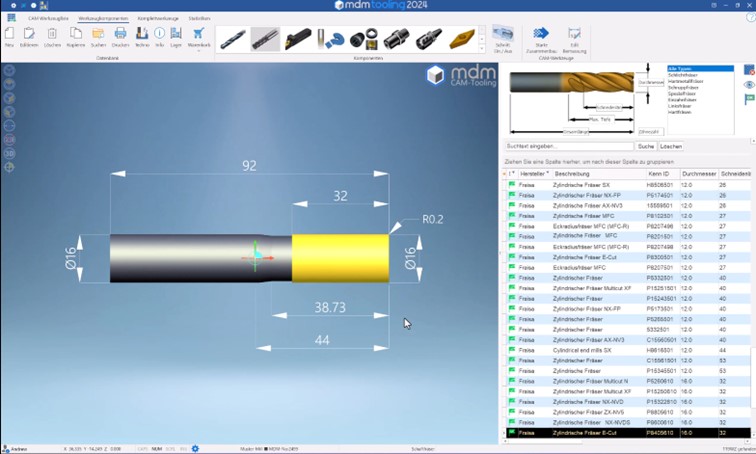Select the turning tool holder component icon
This screenshot has width=756, height=454.
click(297, 39)
